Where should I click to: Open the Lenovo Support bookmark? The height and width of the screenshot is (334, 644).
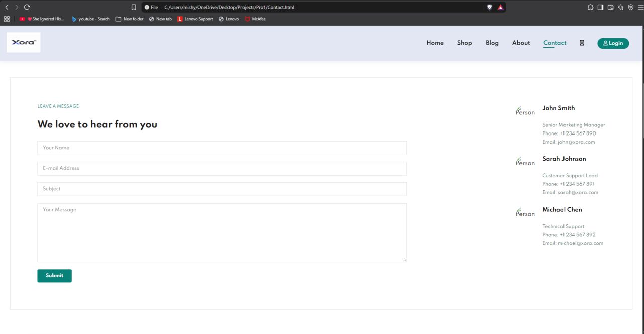click(x=195, y=19)
